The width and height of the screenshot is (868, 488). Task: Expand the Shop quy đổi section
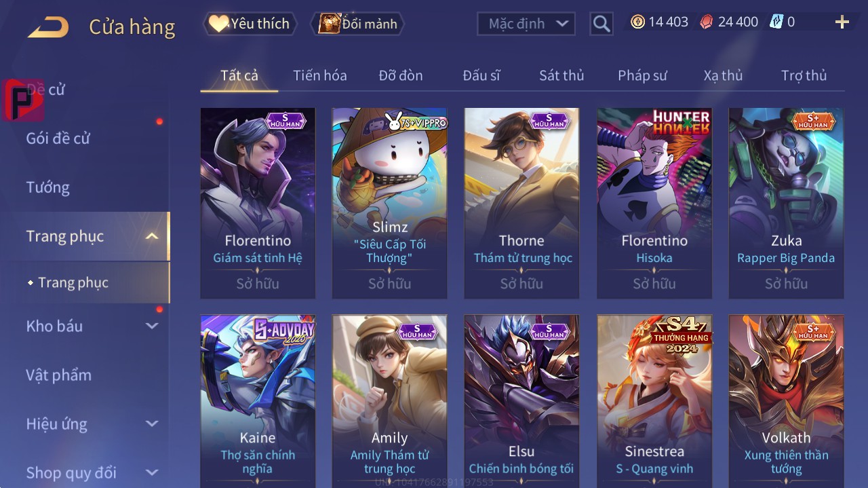pyautogui.click(x=152, y=472)
